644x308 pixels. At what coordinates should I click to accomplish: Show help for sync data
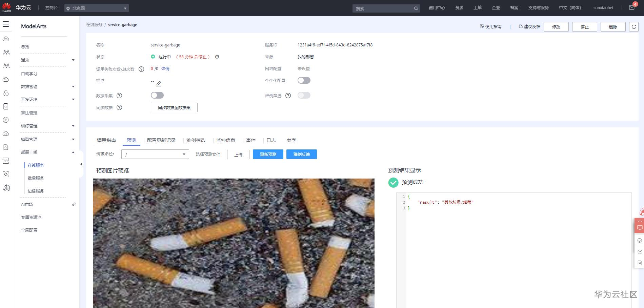pyautogui.click(x=119, y=107)
